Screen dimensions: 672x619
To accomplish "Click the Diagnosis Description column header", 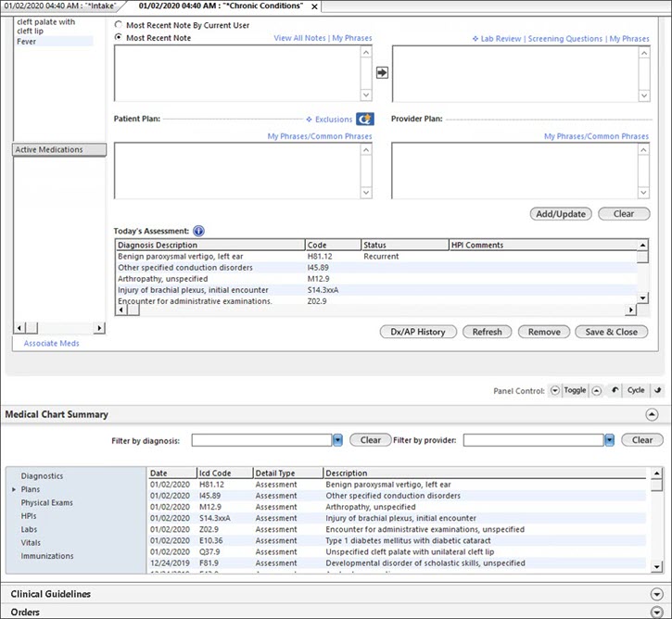I will [210, 245].
